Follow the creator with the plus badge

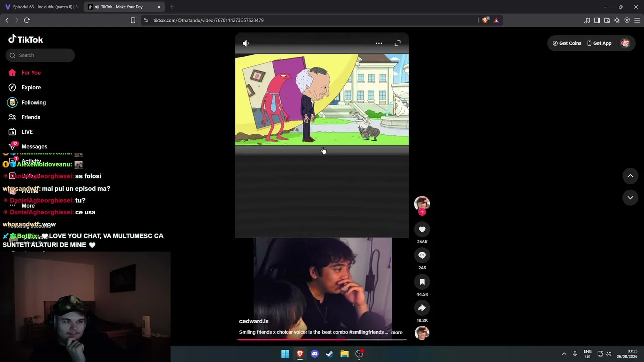pyautogui.click(x=422, y=212)
